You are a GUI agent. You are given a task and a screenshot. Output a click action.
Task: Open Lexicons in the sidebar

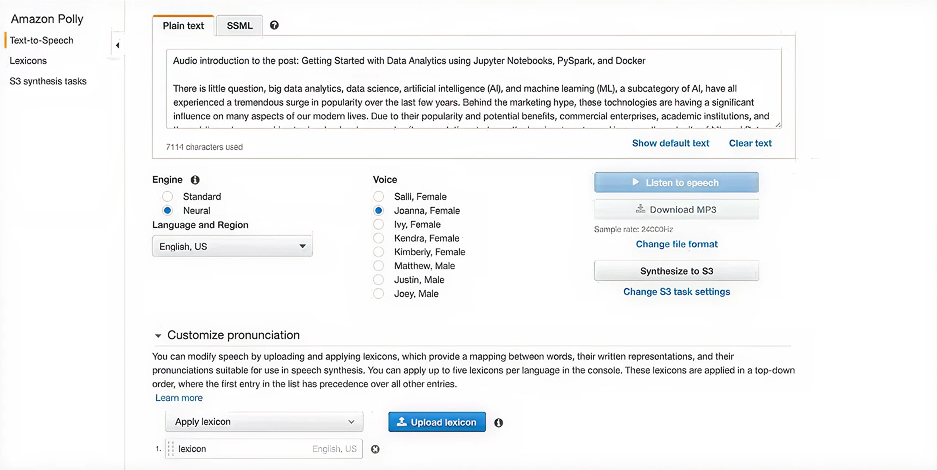click(28, 61)
